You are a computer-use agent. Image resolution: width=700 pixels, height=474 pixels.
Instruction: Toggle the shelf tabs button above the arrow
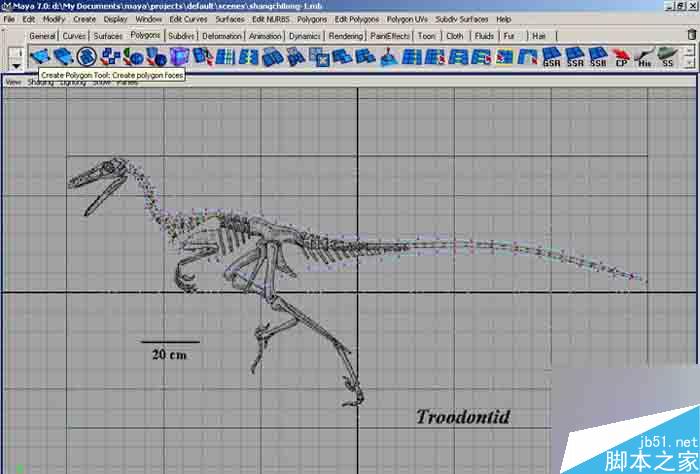click(x=17, y=53)
